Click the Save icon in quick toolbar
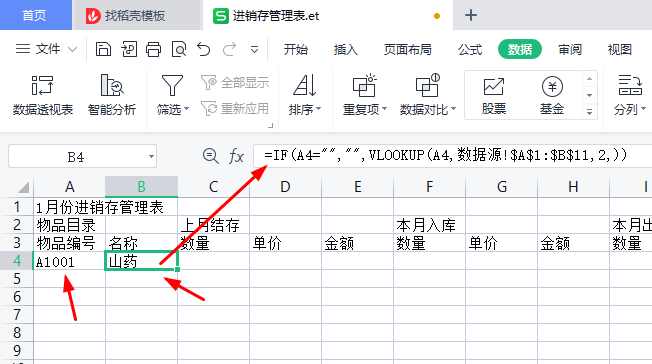This screenshot has height=364, width=652. (x=103, y=49)
